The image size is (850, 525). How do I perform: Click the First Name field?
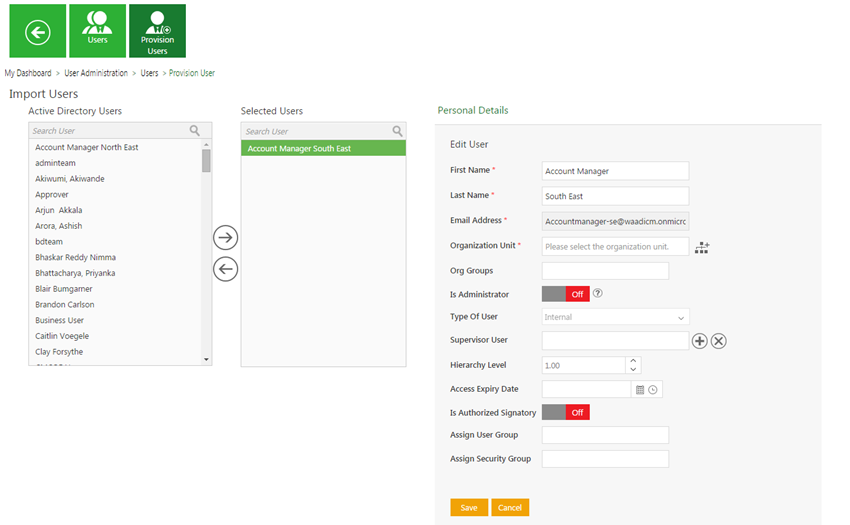pos(615,171)
